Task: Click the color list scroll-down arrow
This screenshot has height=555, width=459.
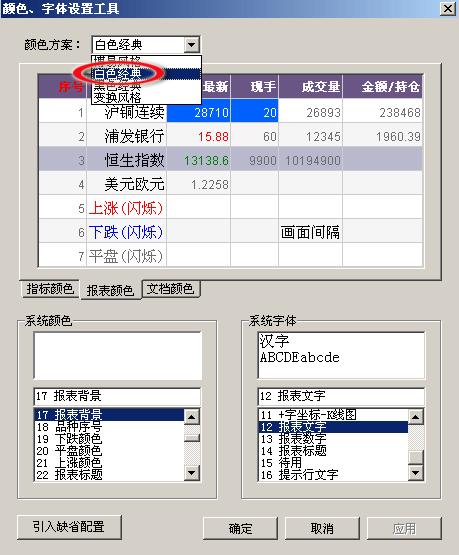Action: pyautogui.click(x=191, y=473)
